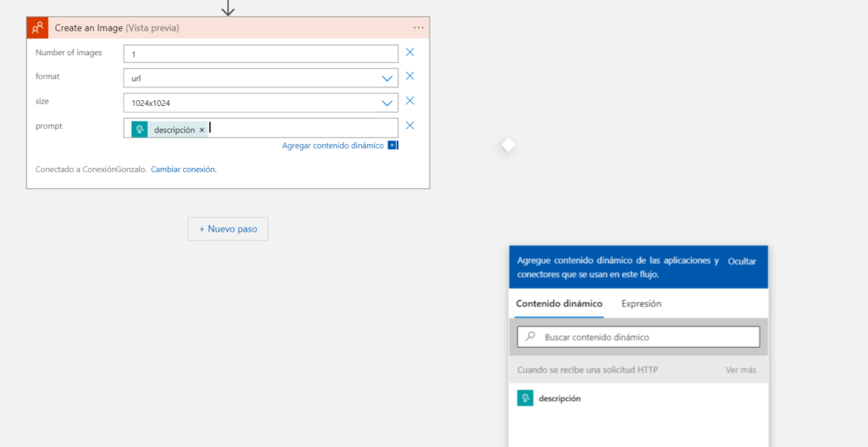Screen dimensions: 868x447
Task: Click the Create an Image connector icon
Action: point(37,28)
